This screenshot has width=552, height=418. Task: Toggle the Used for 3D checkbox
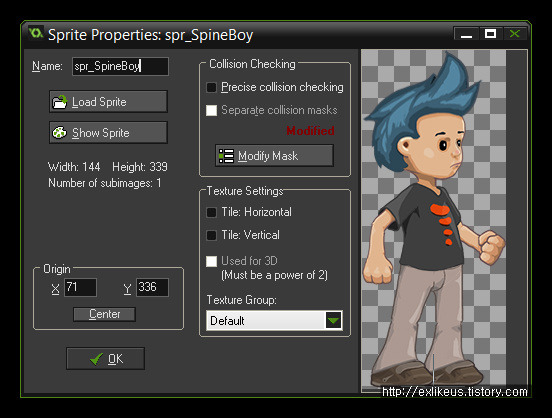(x=211, y=261)
